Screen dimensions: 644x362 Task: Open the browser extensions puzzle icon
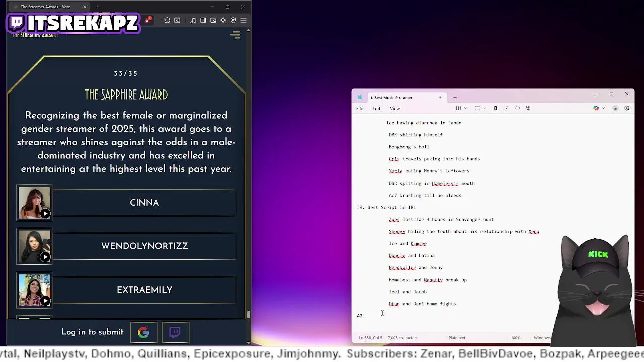[x=167, y=20]
